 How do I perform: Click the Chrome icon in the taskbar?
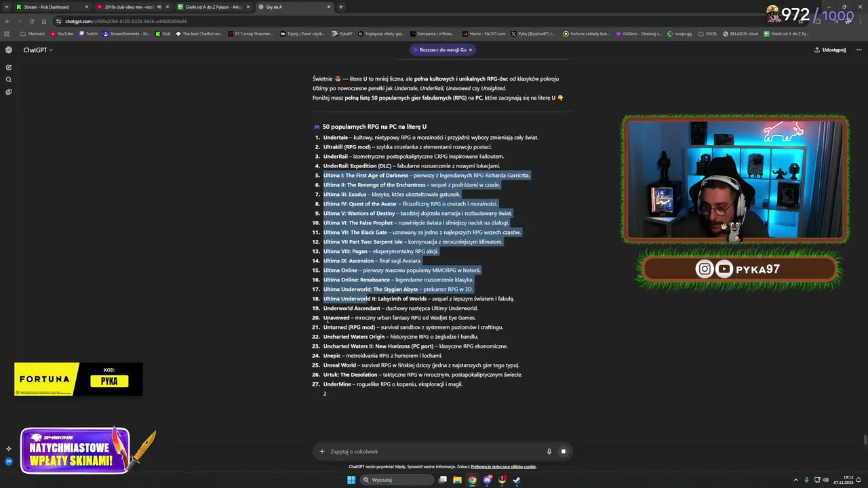[x=473, y=480]
